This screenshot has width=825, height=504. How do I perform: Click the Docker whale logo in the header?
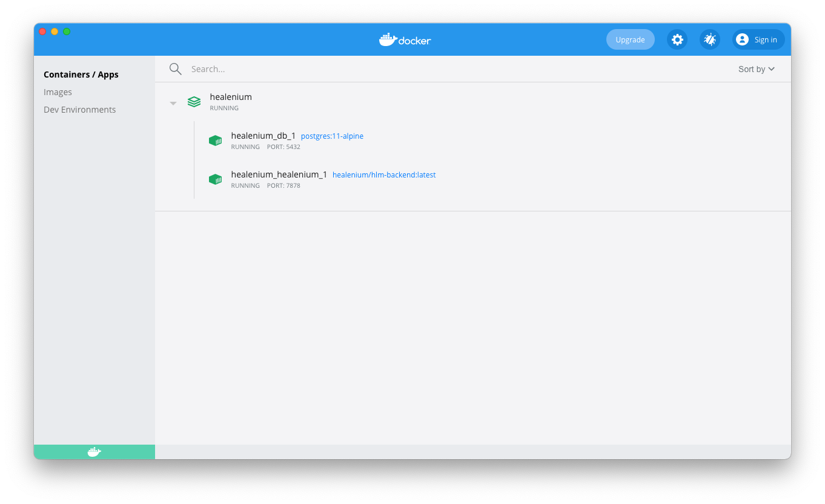tap(405, 39)
